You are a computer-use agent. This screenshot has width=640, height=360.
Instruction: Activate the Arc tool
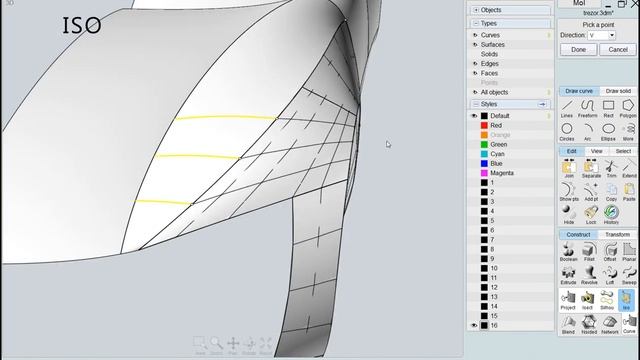click(587, 132)
